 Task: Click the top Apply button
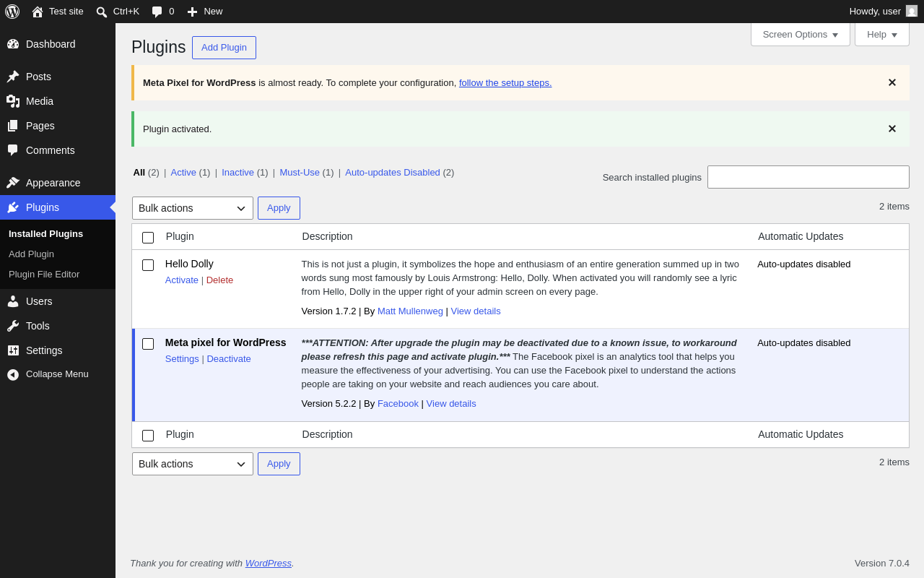279,208
